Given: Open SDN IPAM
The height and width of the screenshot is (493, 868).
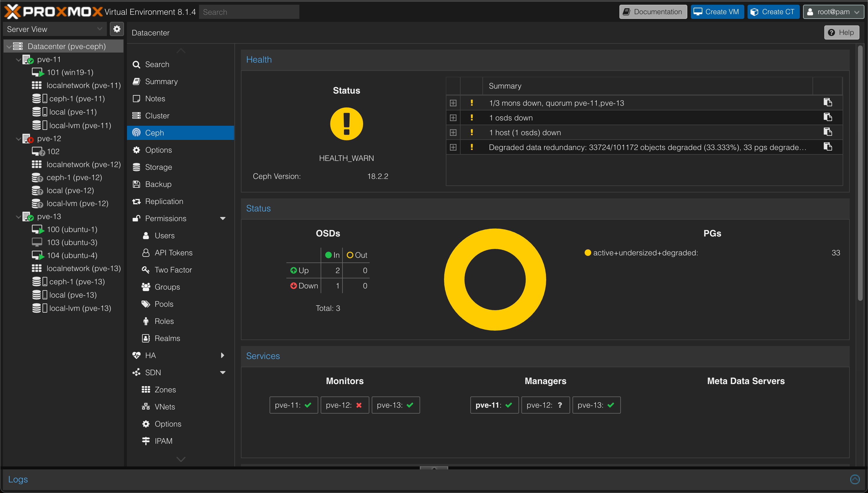Looking at the screenshot, I should [180, 441].
